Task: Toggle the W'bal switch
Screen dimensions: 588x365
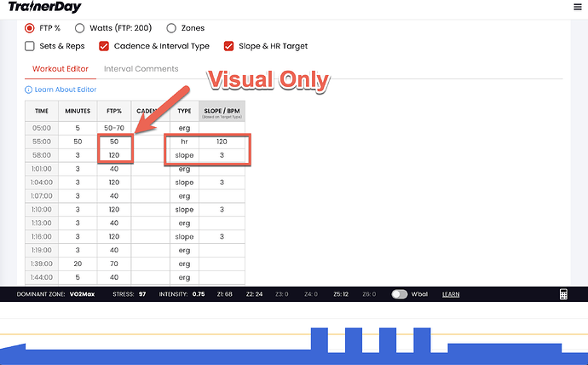Action: tap(399, 294)
